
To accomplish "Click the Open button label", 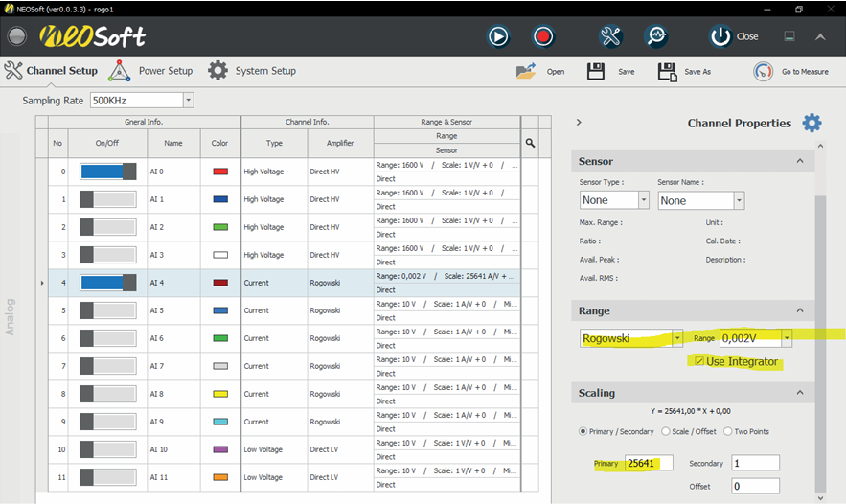I will 555,72.
